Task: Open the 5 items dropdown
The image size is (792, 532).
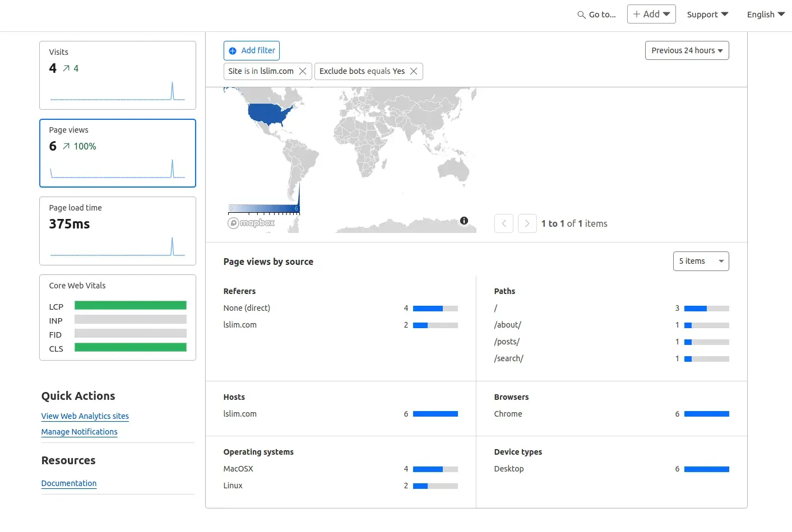Action: tap(701, 261)
